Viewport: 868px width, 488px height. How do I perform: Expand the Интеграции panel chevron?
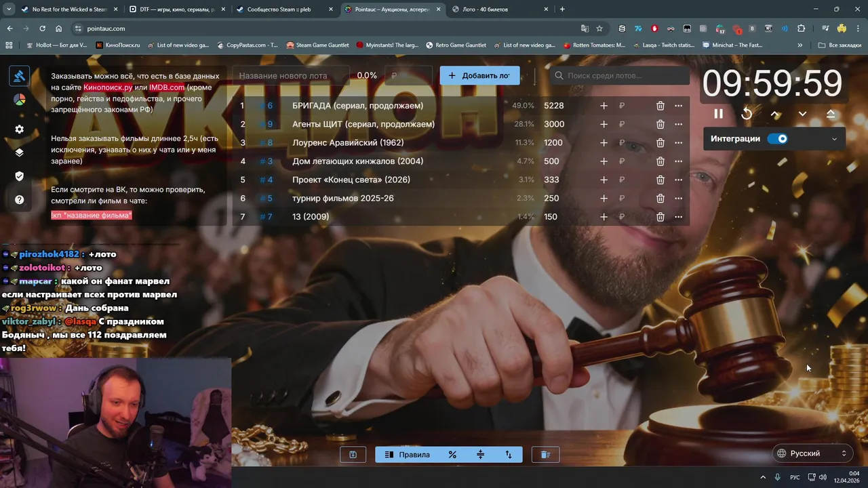pos(834,139)
